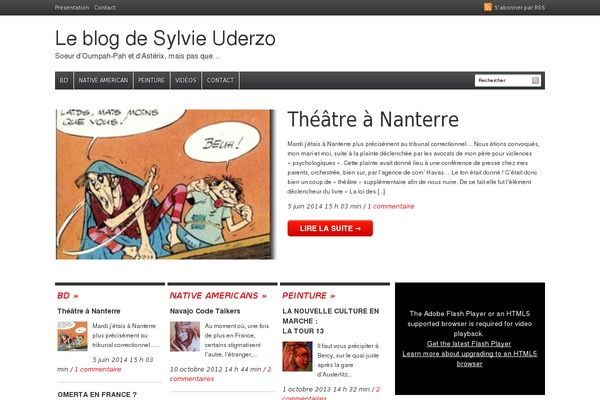
Task: Click the La Tour 13 painting thumbnail
Action: 297,356
